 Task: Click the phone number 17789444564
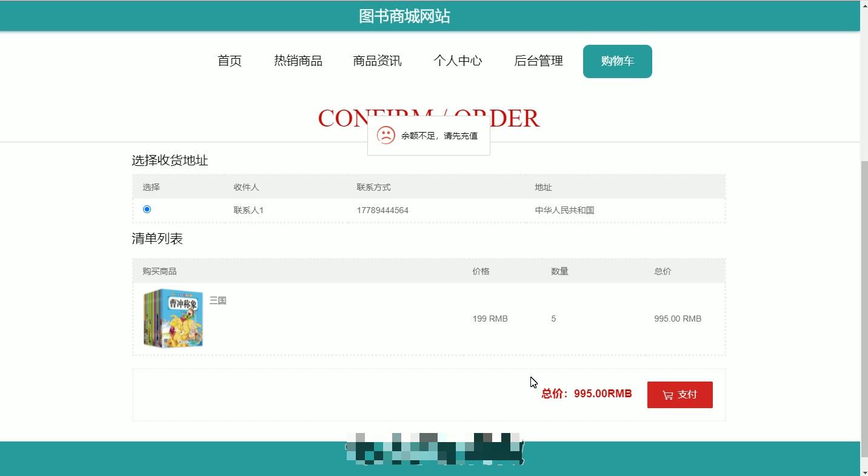pyautogui.click(x=382, y=210)
